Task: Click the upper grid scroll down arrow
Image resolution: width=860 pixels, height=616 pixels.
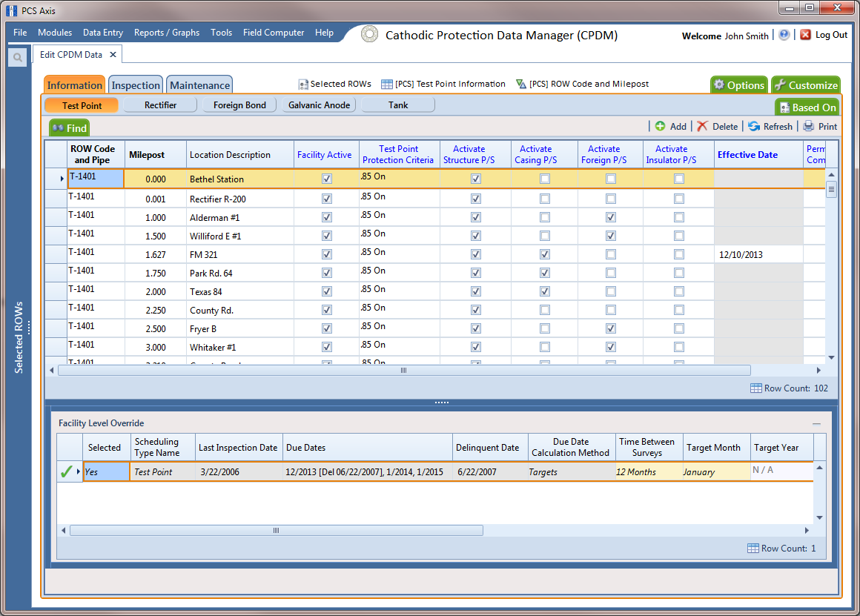Action: tap(832, 357)
